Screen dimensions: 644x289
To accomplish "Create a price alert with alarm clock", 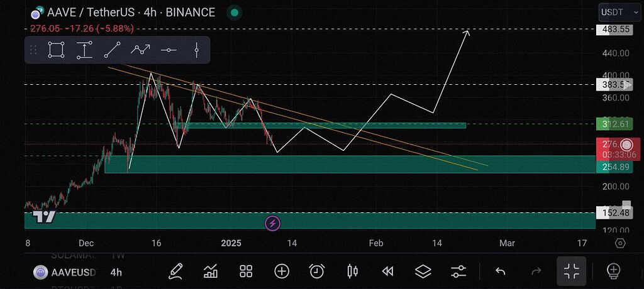I will [317, 271].
